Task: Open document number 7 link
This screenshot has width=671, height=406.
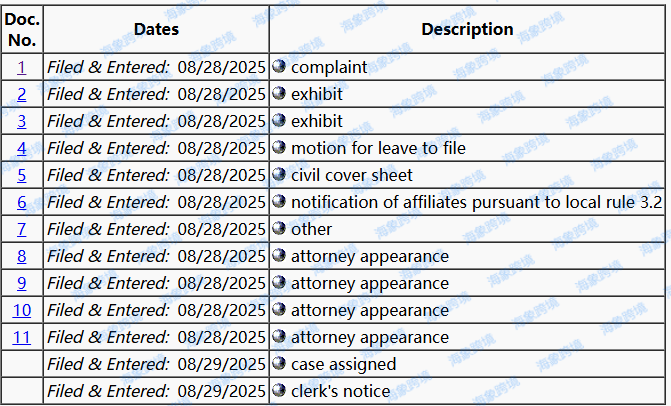Action: click(x=22, y=230)
